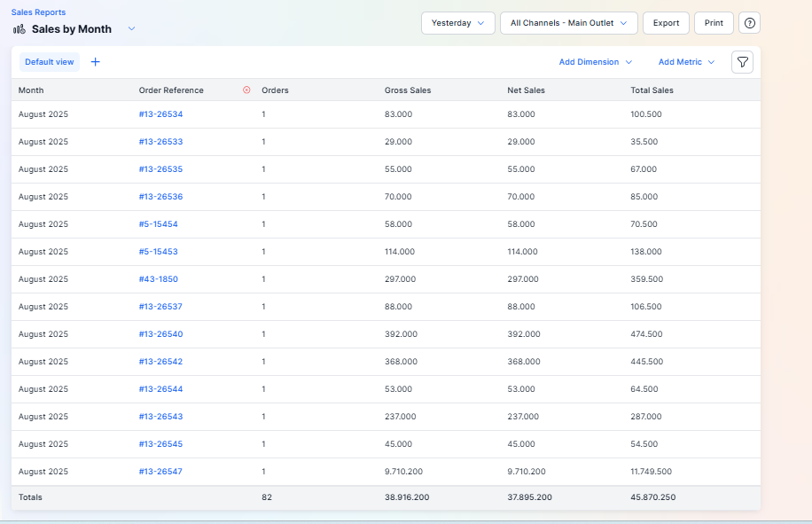
Task: Open the help question mark icon
Action: click(749, 23)
